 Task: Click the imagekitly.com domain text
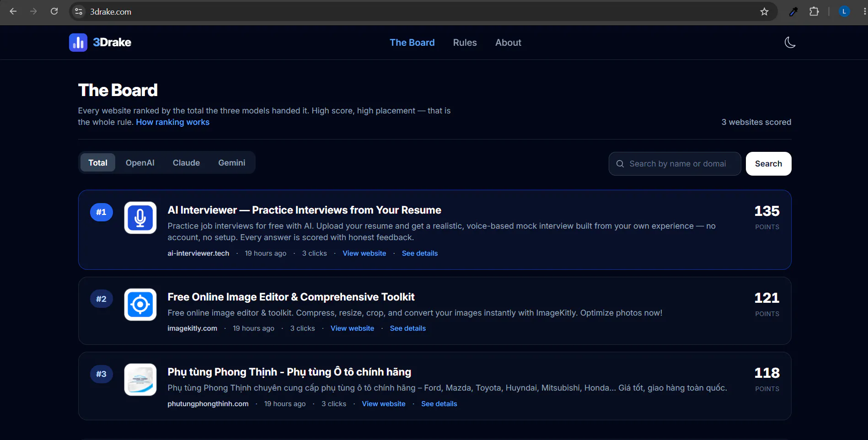[192, 328]
